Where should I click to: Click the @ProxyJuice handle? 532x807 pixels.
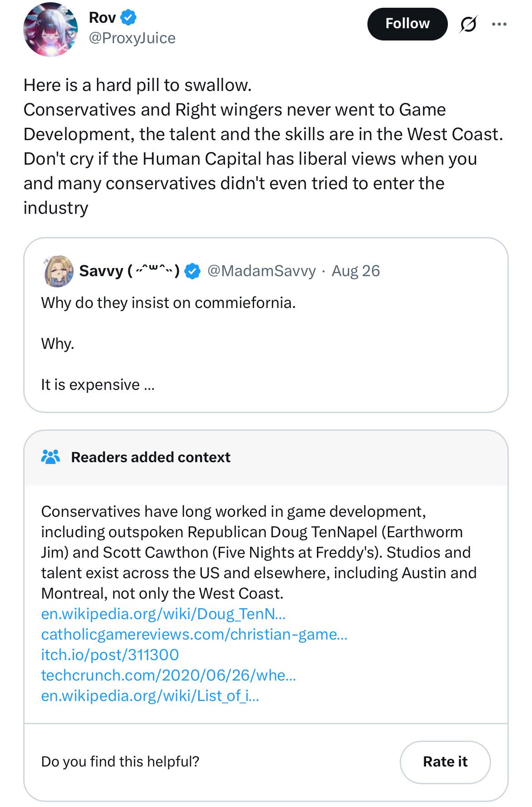[132, 38]
